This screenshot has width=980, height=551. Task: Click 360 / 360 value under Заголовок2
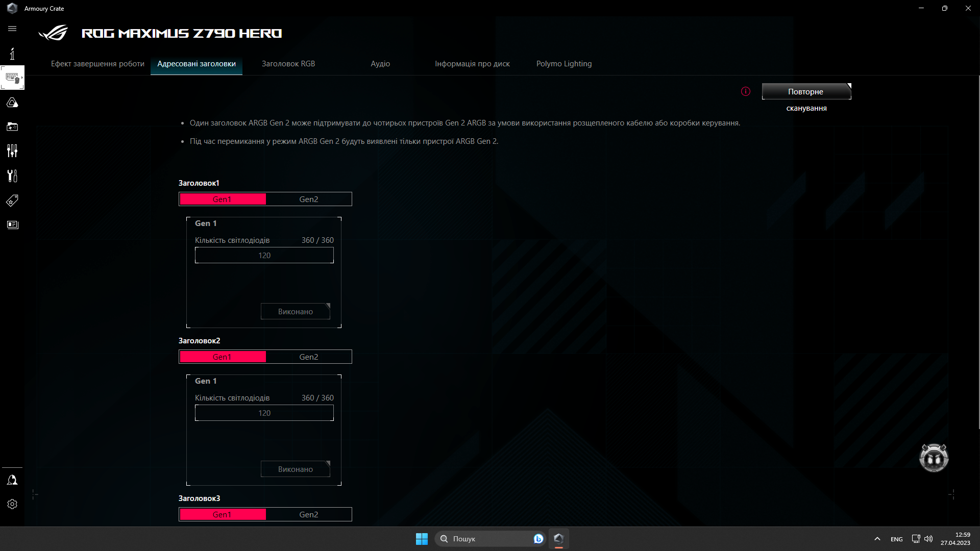[x=317, y=398]
